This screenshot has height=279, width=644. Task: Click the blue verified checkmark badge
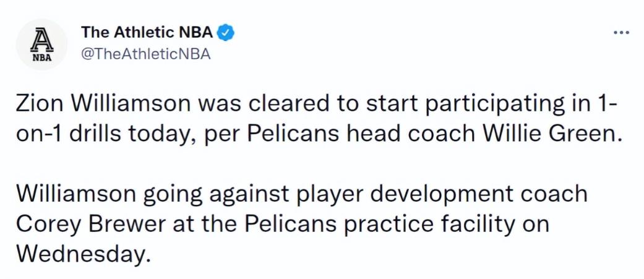[226, 33]
